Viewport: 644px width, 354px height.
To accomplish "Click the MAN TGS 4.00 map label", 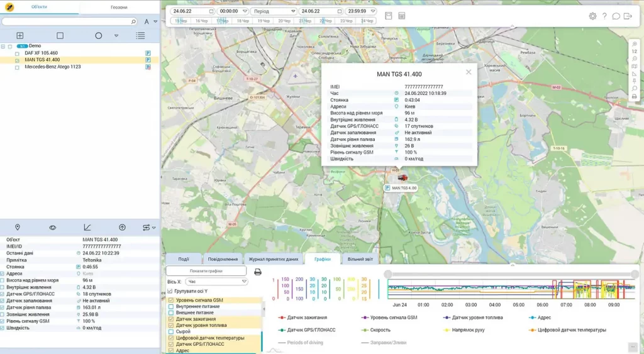I will [x=401, y=188].
